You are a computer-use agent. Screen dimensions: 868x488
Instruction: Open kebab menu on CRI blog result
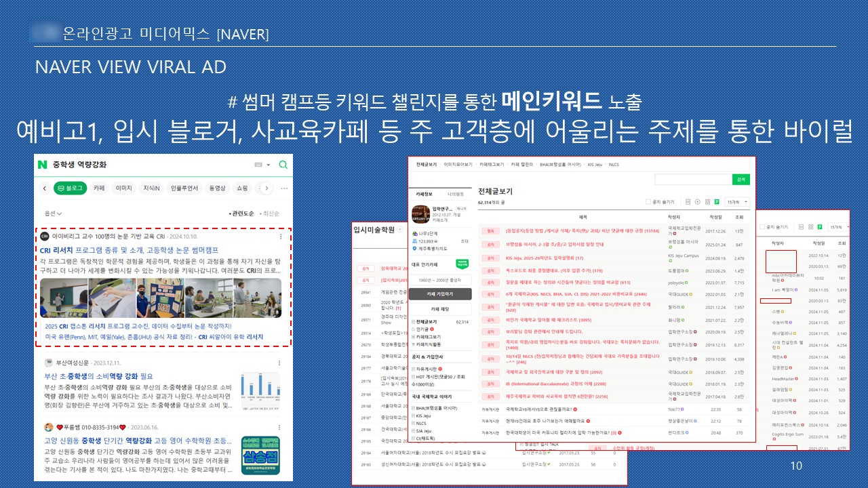tap(281, 237)
